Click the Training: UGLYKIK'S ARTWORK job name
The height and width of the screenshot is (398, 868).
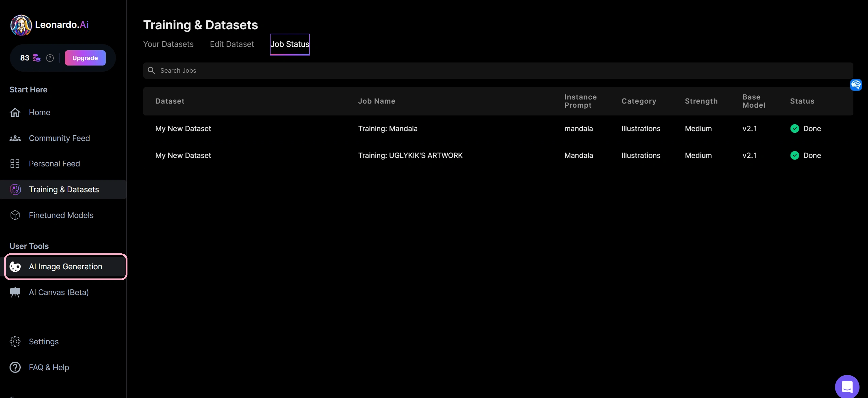(410, 156)
